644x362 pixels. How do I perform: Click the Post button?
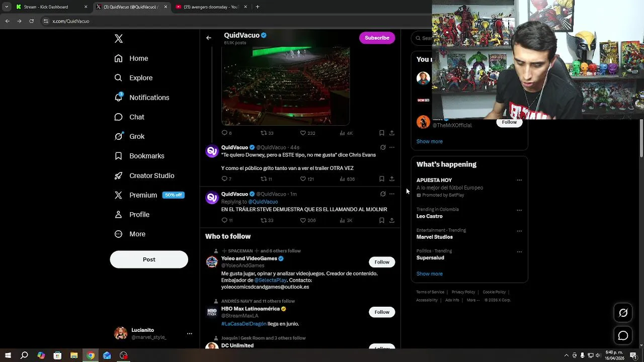point(149,259)
